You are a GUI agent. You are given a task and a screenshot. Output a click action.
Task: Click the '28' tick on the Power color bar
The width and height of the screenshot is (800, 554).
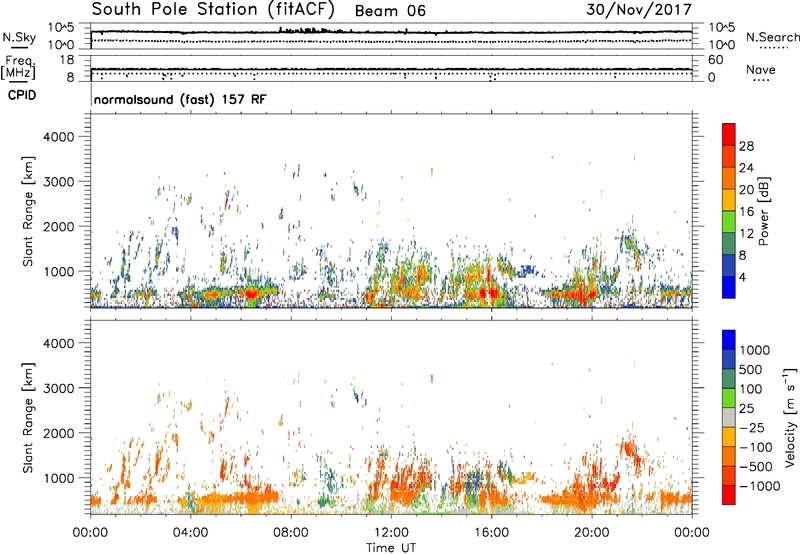[746, 146]
